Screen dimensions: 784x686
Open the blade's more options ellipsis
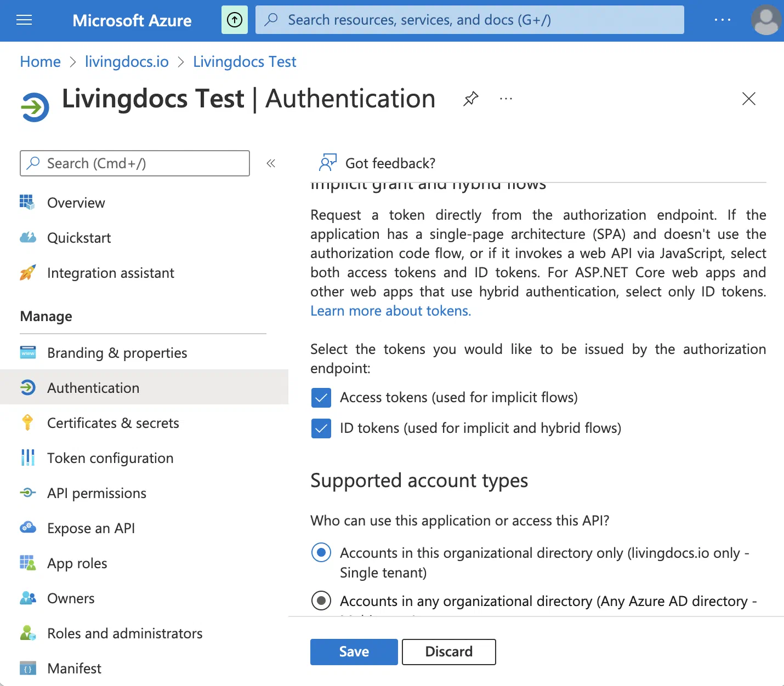(505, 99)
